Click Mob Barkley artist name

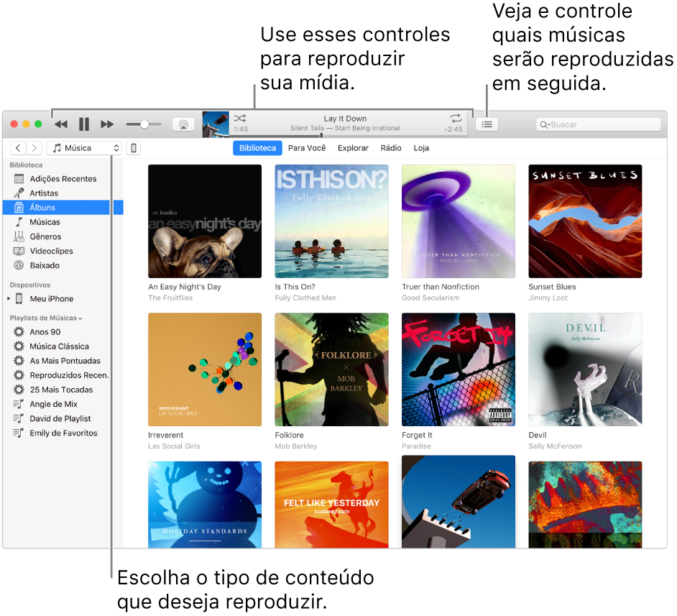[x=296, y=446]
